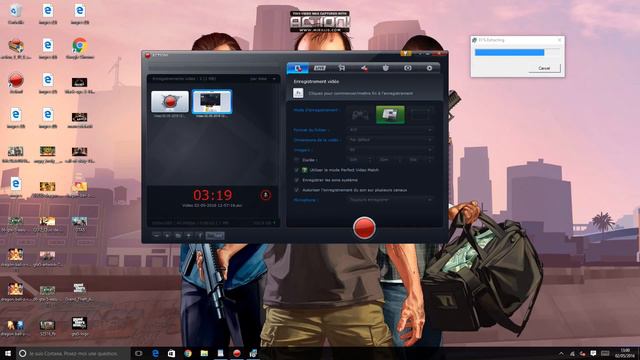Viewport: 640px width, 360px height.
Task: Open the Windows Store taskbar icon
Action: coord(171,353)
